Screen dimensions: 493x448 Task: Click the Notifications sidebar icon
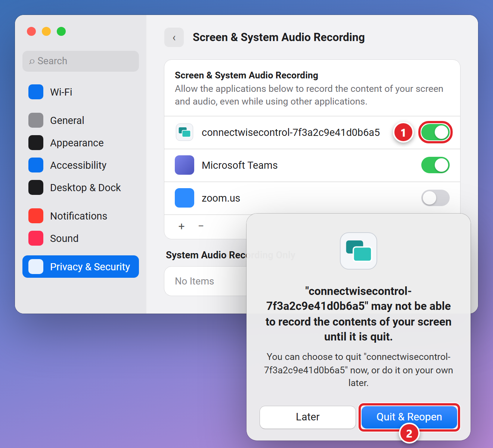pyautogui.click(x=36, y=216)
